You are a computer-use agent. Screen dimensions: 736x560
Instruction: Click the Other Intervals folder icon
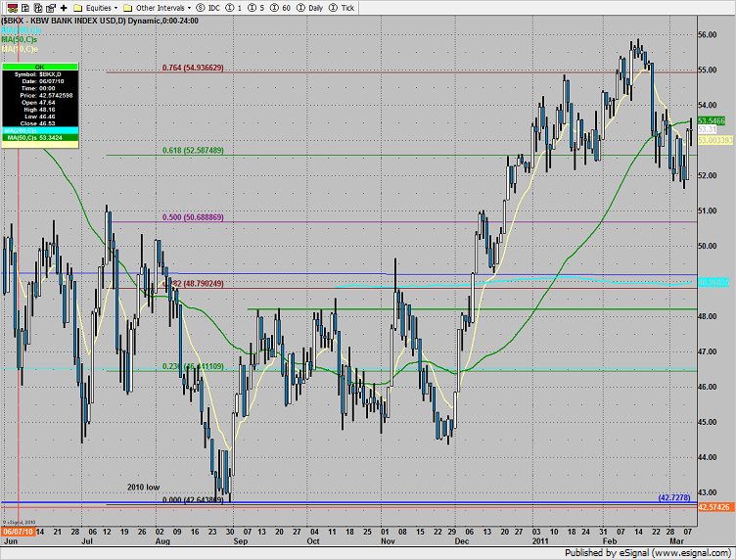click(127, 8)
